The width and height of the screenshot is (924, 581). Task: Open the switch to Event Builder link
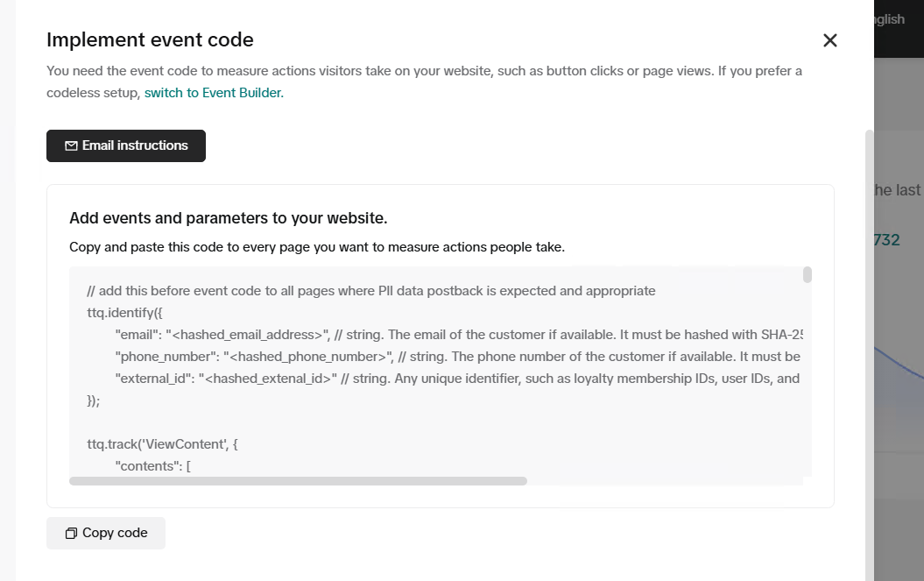214,93
